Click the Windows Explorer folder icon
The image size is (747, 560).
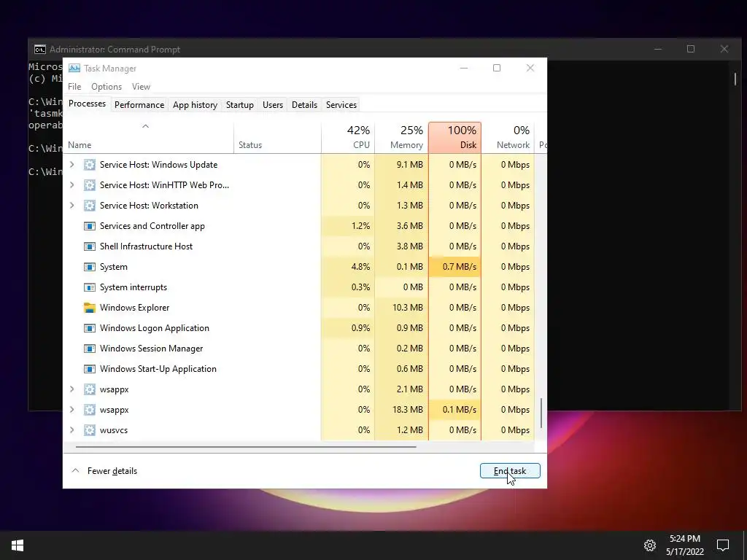click(90, 308)
